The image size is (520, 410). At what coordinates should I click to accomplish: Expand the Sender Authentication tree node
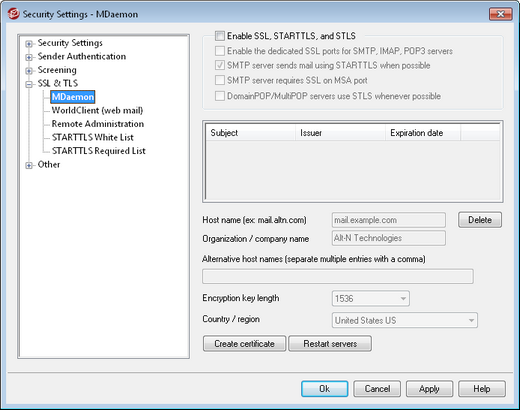29,57
